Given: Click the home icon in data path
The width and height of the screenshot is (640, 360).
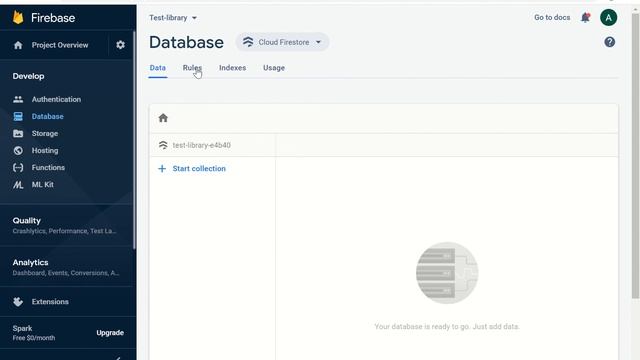Looking at the screenshot, I should point(163,118).
